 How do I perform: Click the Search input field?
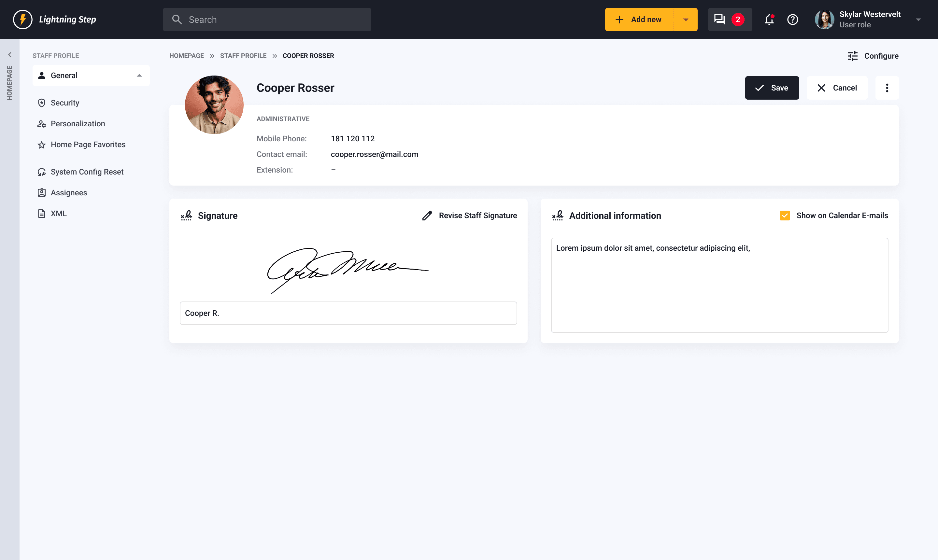[x=267, y=20]
